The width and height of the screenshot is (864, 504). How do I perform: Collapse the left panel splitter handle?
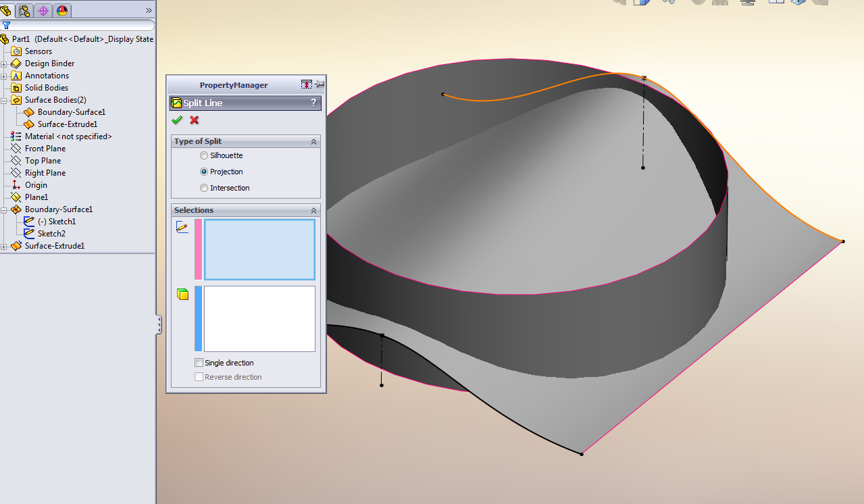point(159,324)
